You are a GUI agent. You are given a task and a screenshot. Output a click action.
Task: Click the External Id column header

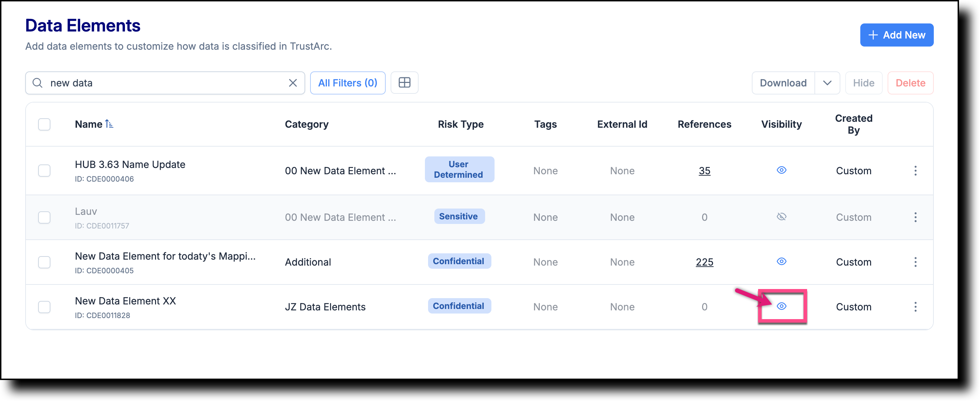click(x=622, y=124)
